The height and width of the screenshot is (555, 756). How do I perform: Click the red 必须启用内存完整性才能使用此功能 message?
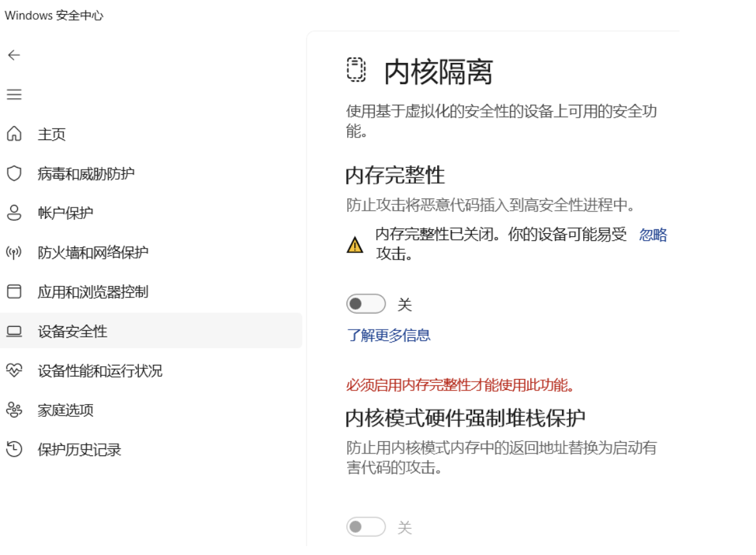(x=460, y=385)
